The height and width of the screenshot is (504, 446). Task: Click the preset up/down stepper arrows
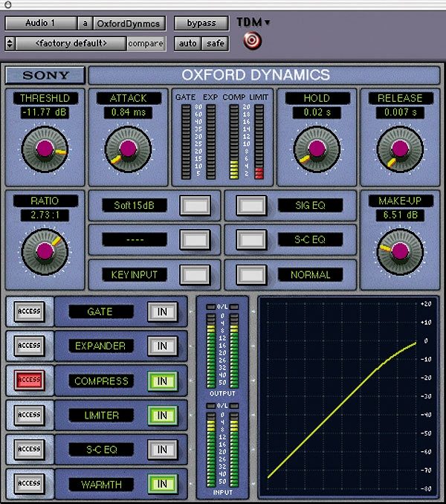[10, 43]
